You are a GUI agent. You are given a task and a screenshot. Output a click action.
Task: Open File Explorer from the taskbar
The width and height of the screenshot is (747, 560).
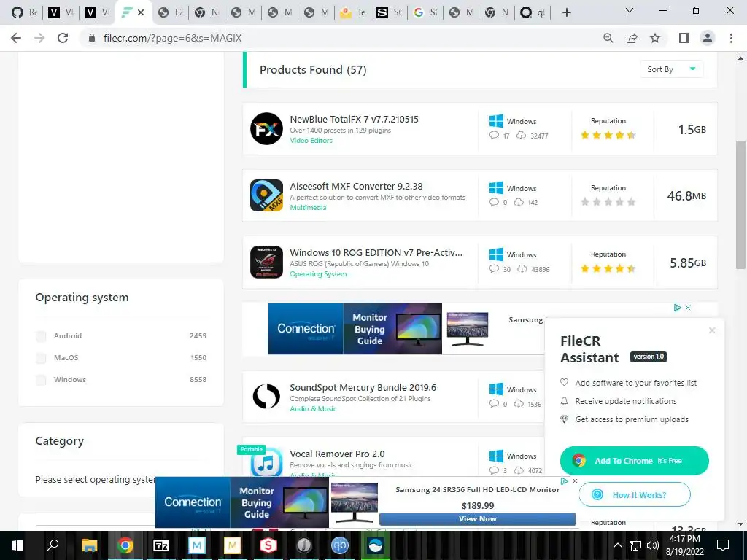pyautogui.click(x=89, y=545)
